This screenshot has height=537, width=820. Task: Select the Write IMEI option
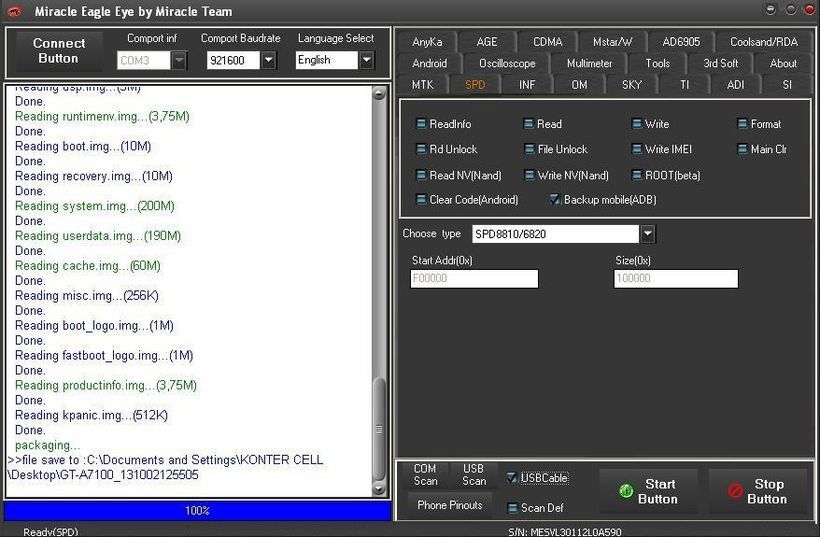(x=636, y=149)
